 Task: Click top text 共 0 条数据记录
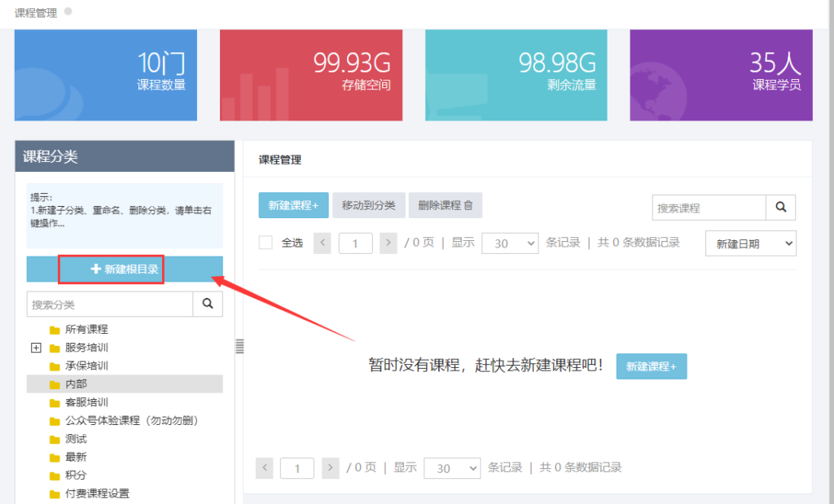click(639, 243)
